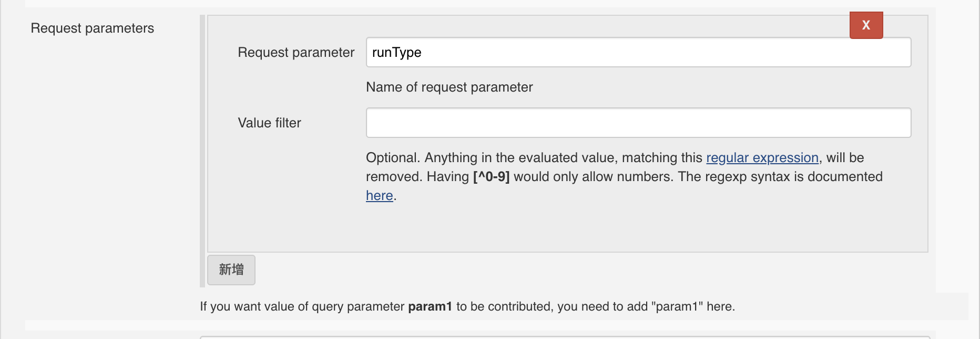Image resolution: width=980 pixels, height=339 pixels.
Task: Click the 新增 button to add parameter
Action: pos(231,270)
